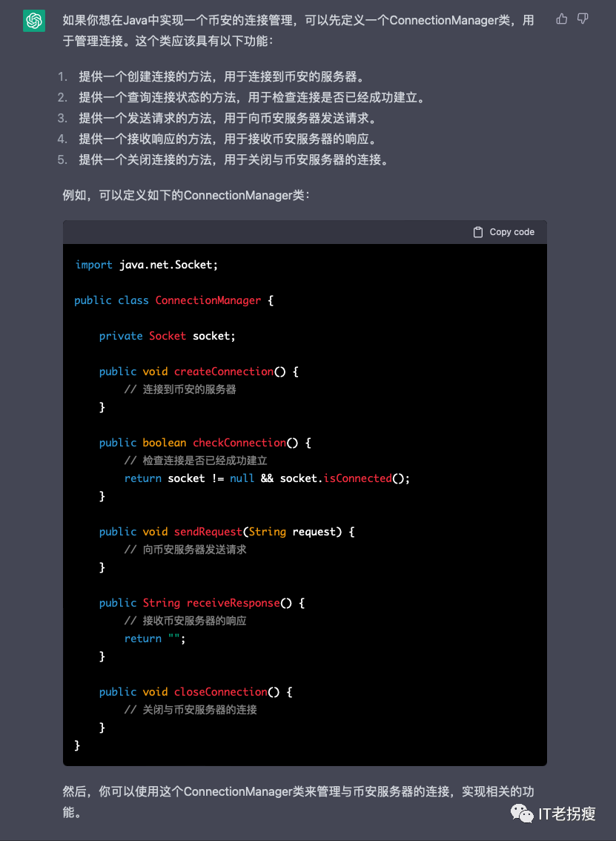Click the Copy code button
This screenshot has width=616, height=841.
[x=504, y=231]
